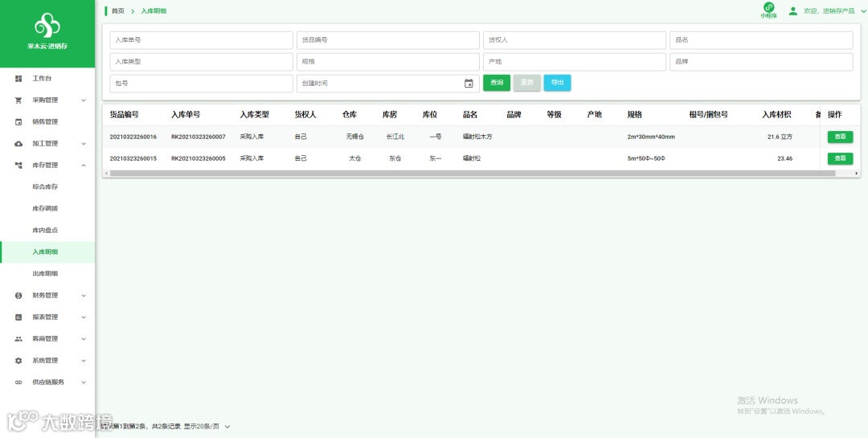Click the 库存管理 tree icon

coord(18,165)
